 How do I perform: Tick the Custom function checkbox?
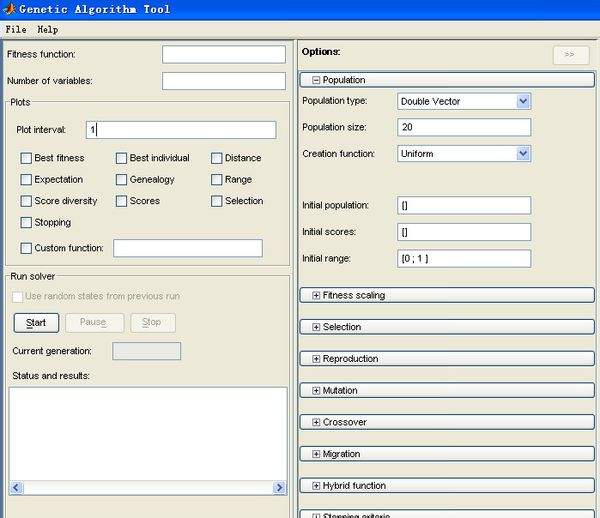[26, 248]
